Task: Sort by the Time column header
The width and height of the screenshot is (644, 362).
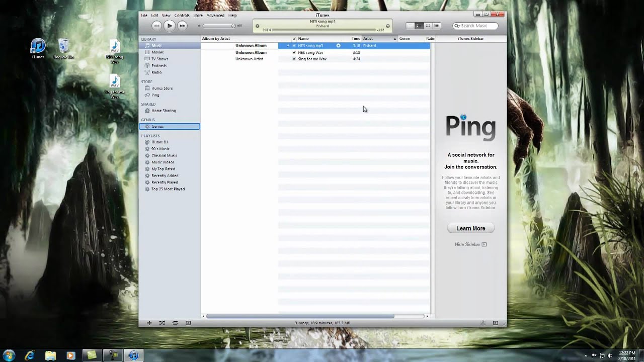Action: [356, 39]
